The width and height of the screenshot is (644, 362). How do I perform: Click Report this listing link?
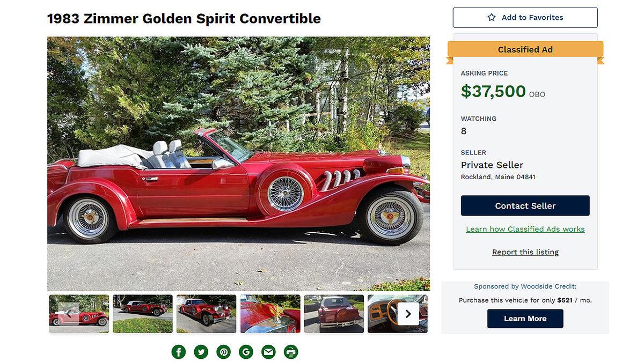(x=525, y=252)
